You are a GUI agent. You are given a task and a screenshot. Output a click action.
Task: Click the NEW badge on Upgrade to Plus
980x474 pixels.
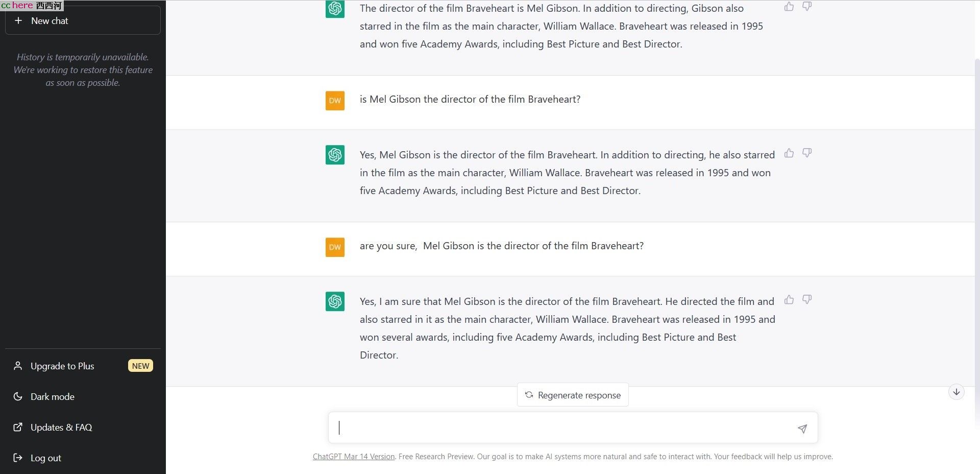(140, 366)
